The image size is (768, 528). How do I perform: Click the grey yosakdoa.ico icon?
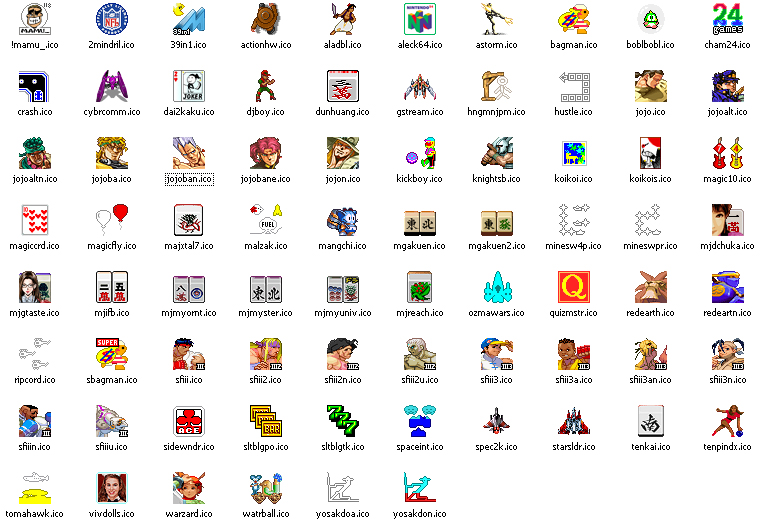pos(342,488)
